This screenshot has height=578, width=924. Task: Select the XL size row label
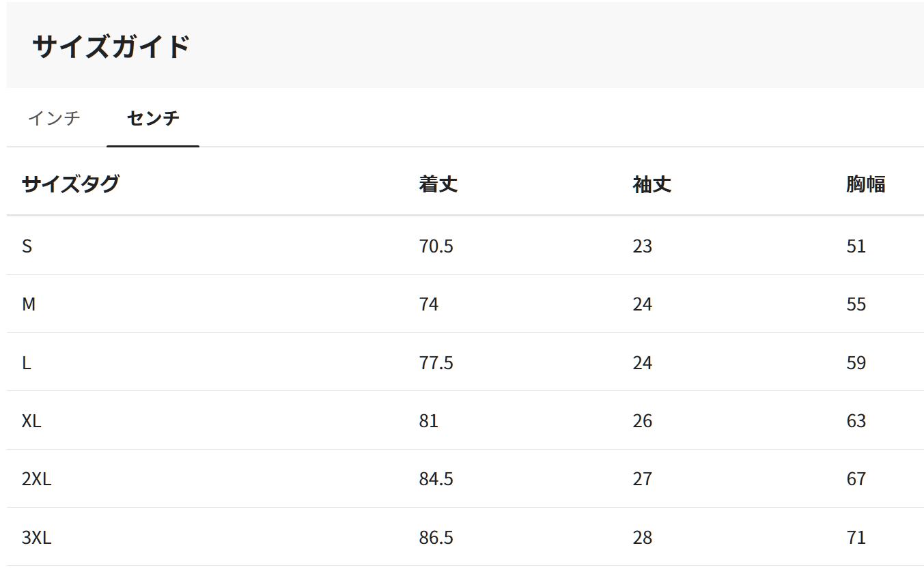(31, 421)
